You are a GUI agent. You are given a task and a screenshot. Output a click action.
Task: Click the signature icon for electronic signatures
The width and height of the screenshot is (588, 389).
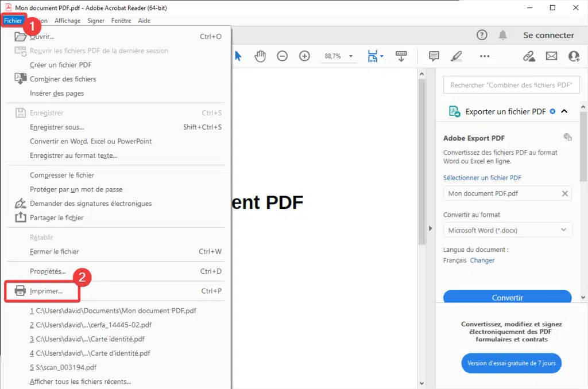pyautogui.click(x=20, y=204)
